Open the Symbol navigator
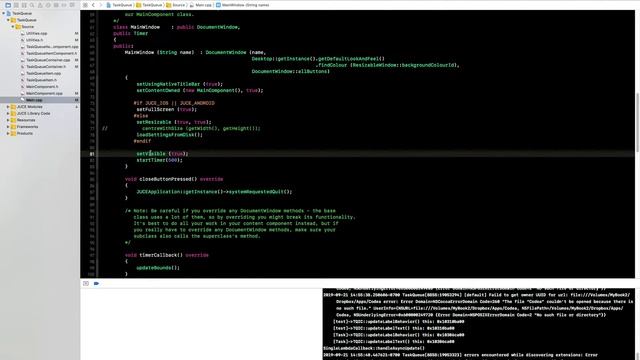The height and width of the screenshot is (360, 640). pyautogui.click(x=24, y=5)
